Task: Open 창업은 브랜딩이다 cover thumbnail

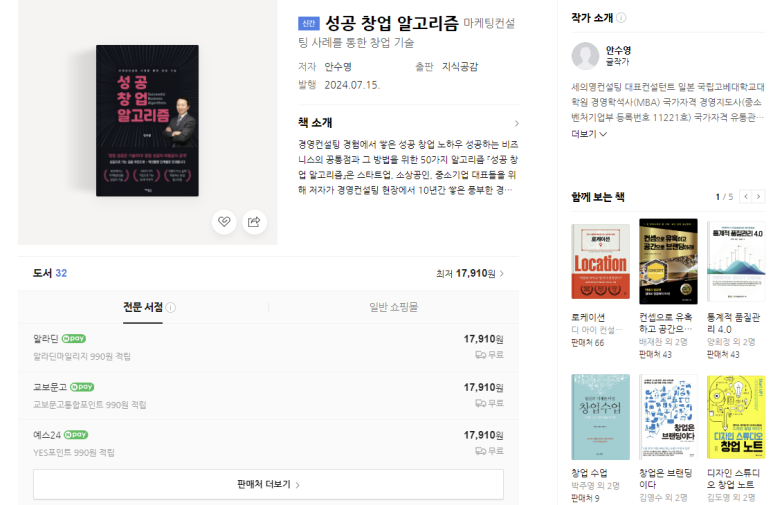Action: 668,417
